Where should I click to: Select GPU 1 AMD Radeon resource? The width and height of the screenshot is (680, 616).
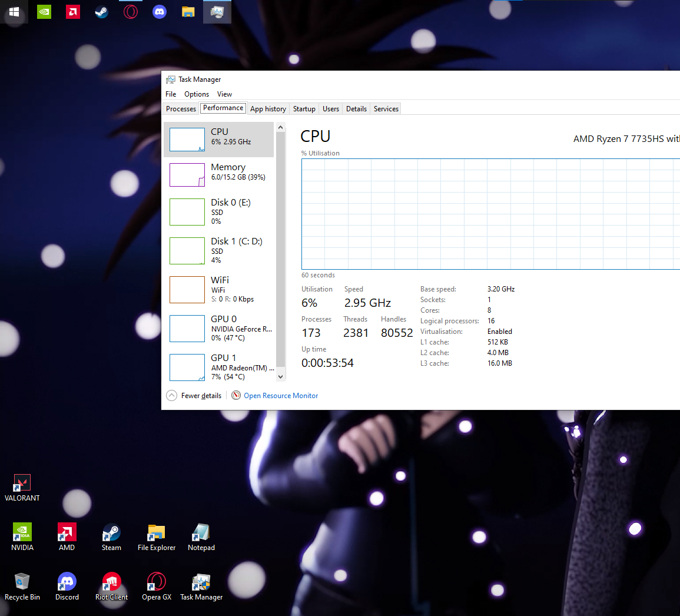pos(219,367)
